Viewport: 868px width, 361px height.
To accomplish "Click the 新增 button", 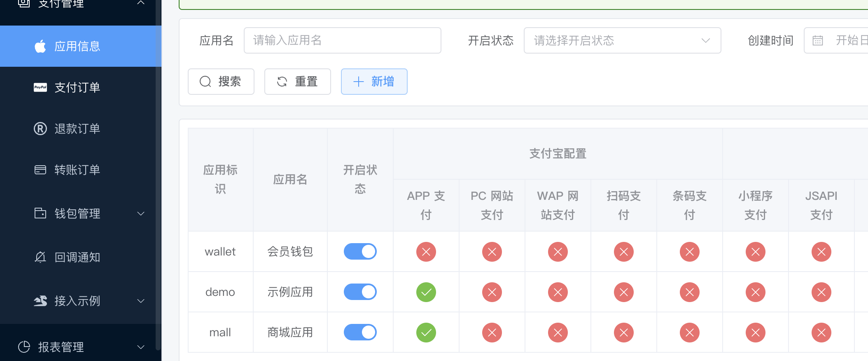I will (x=374, y=82).
